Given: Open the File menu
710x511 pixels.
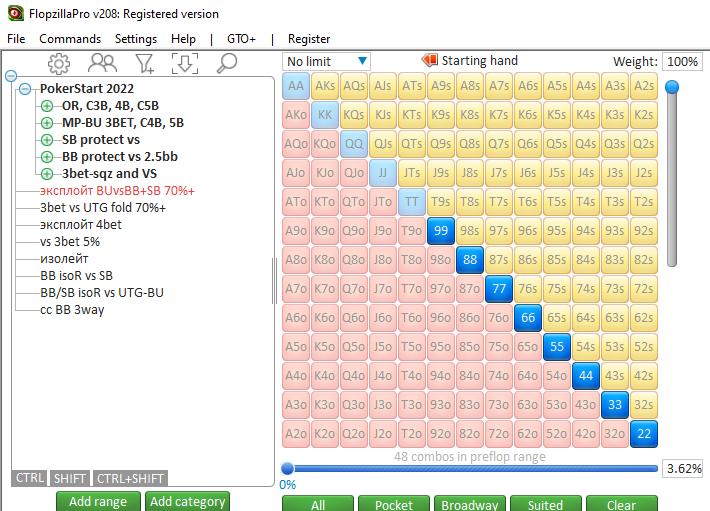Looking at the screenshot, I should 16,39.
